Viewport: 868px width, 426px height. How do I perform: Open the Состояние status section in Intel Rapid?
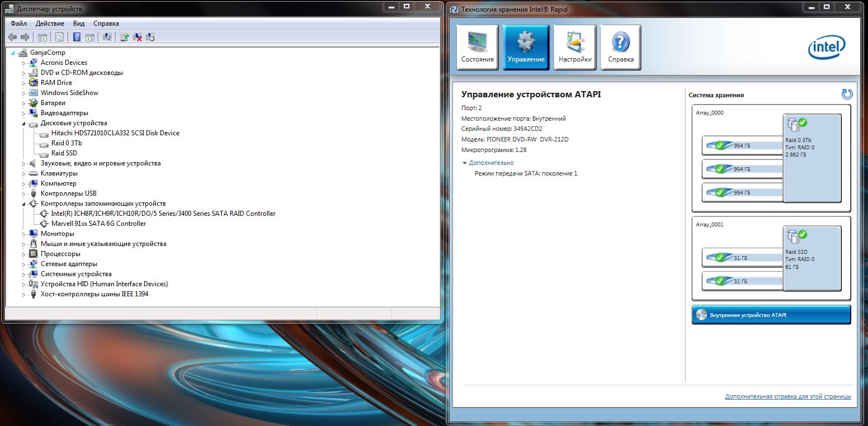click(478, 48)
